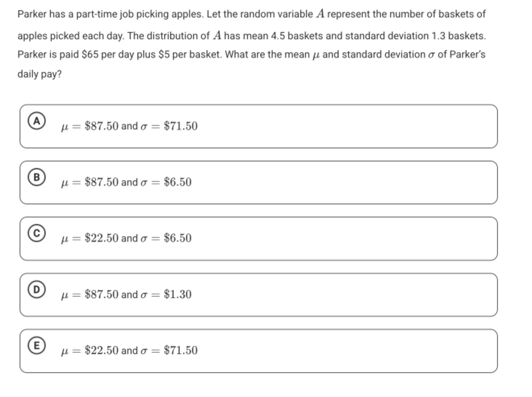Click the answer text μ = $87.50 and σ = $1.30
The width and height of the screenshot is (532, 397).
tap(126, 294)
